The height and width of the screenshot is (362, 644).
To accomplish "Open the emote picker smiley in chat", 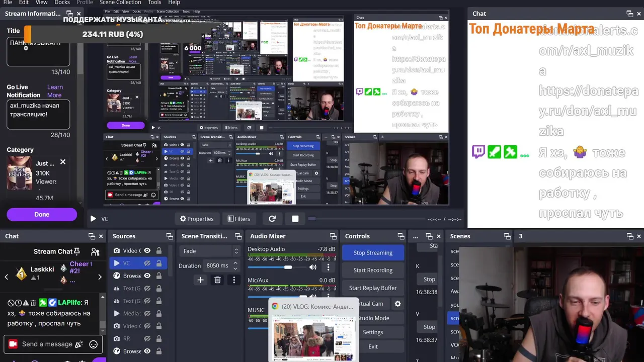I will [x=93, y=344].
